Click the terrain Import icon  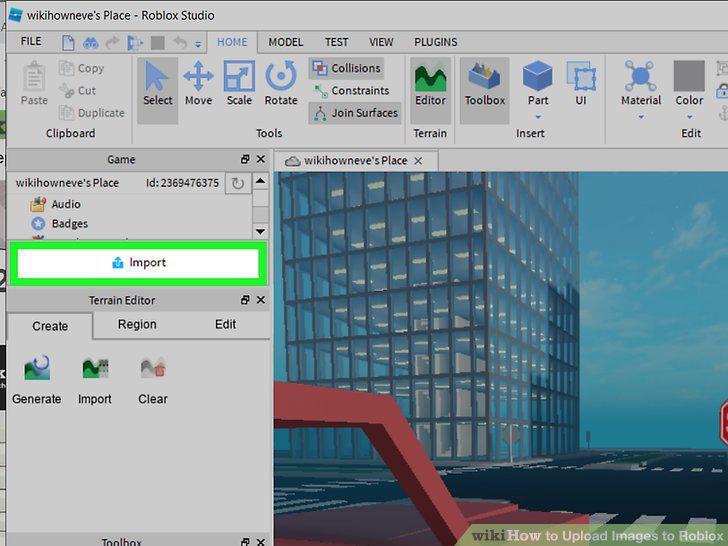tap(95, 368)
